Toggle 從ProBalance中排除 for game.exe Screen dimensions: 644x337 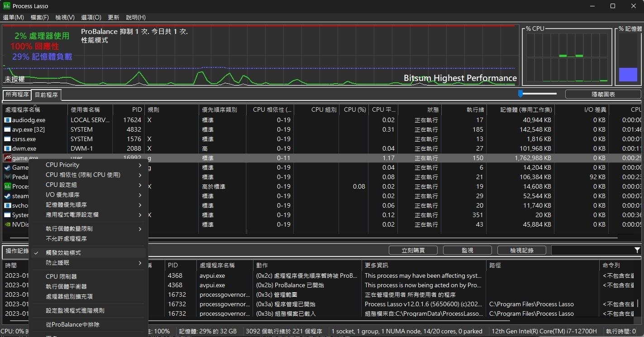click(x=72, y=324)
